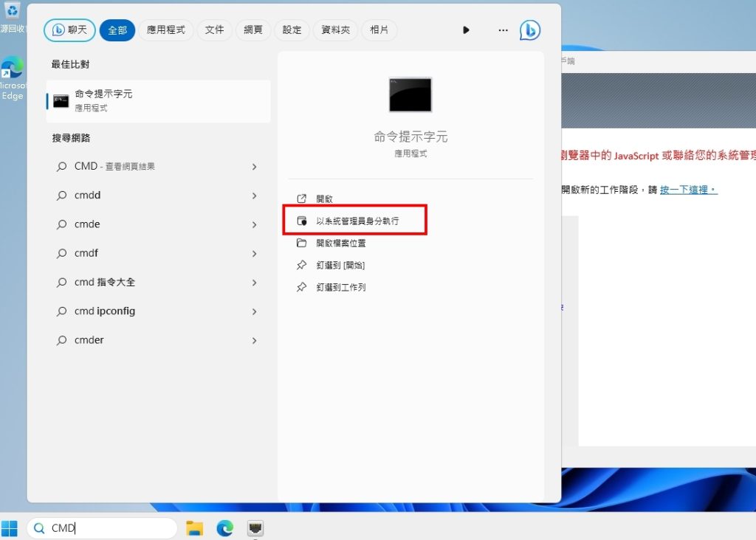Select the cmdd search suggestion
The width and height of the screenshot is (756, 540).
click(158, 195)
